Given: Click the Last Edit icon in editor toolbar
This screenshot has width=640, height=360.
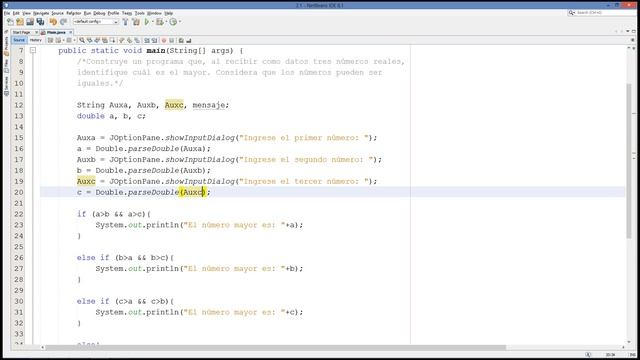Looking at the screenshot, I should point(50,40).
